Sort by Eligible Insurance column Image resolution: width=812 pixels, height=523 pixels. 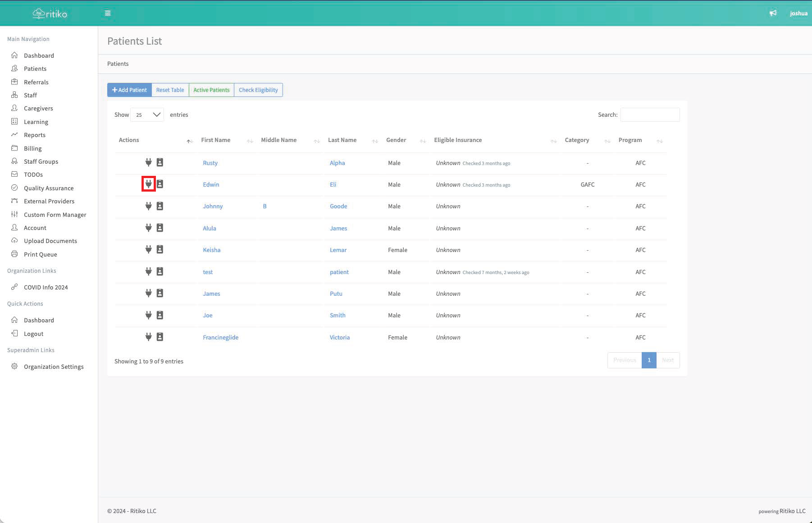click(458, 140)
